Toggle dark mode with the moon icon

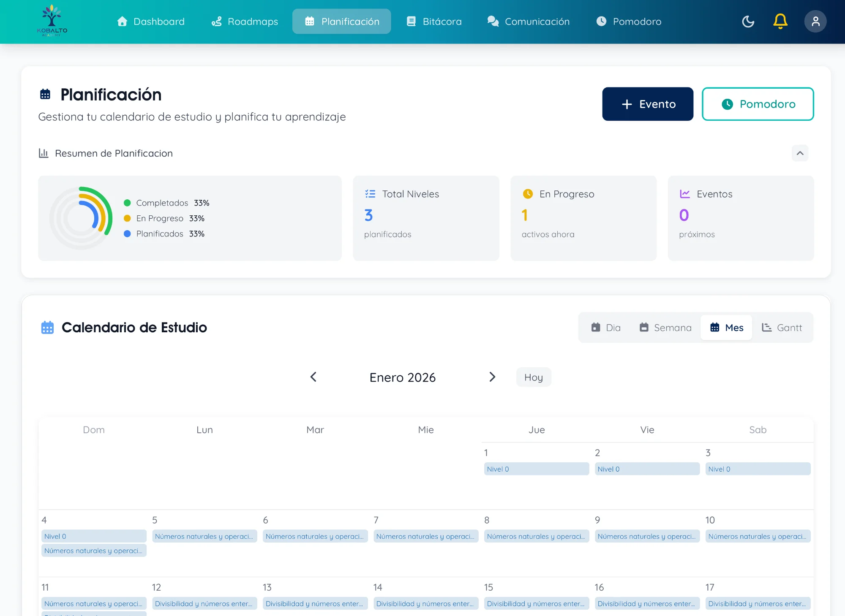point(748,22)
